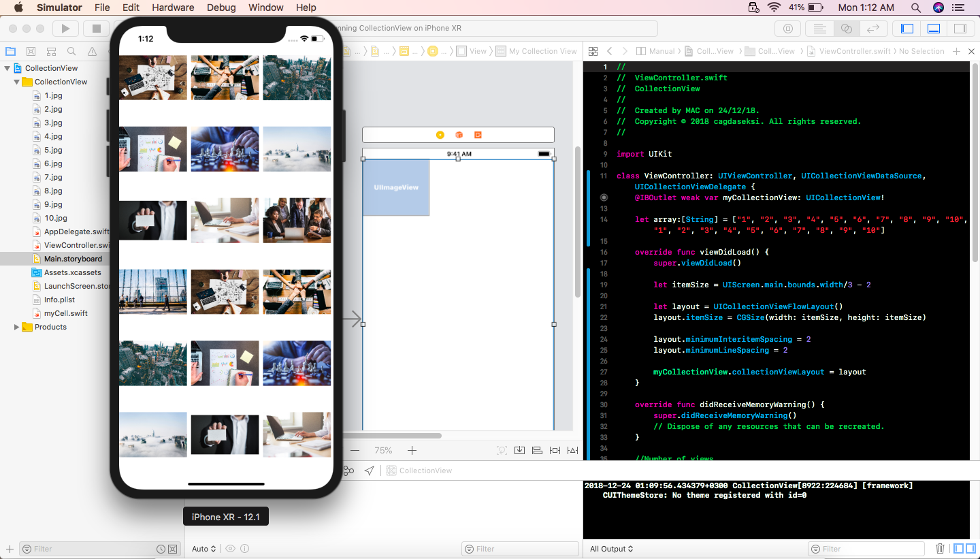Screen dimensions: 980x559
Task: Toggle the variables view in debug area
Action: pyautogui.click(x=959, y=548)
